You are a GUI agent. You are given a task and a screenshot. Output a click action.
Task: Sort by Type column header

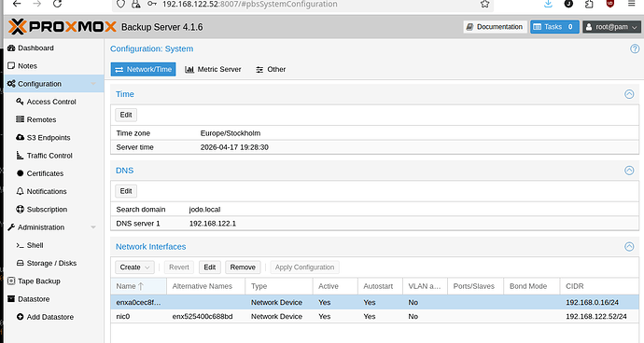(279, 286)
